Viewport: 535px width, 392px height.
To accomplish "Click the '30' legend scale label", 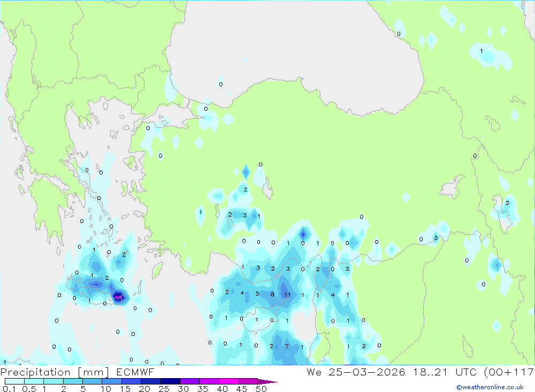I will pyautogui.click(x=184, y=389).
